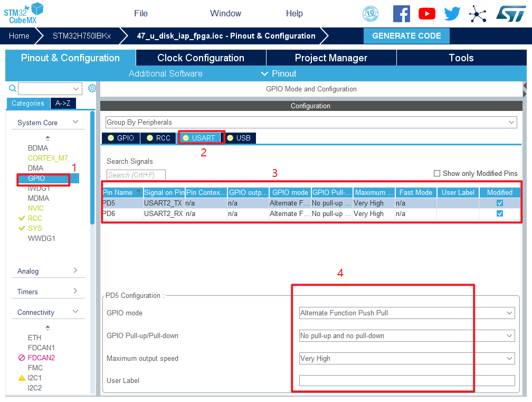Toggle Modified checkbox for PD5 row

(499, 203)
